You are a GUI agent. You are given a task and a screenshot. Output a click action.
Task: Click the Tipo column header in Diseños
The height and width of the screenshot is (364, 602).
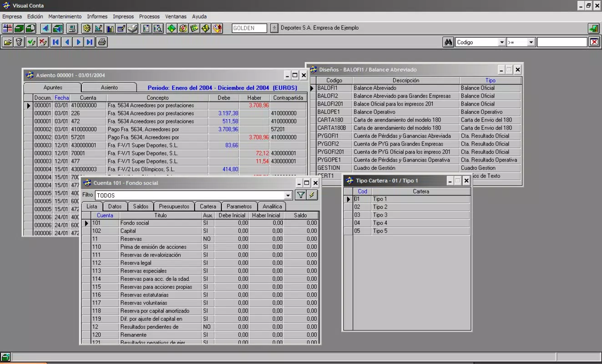point(491,81)
